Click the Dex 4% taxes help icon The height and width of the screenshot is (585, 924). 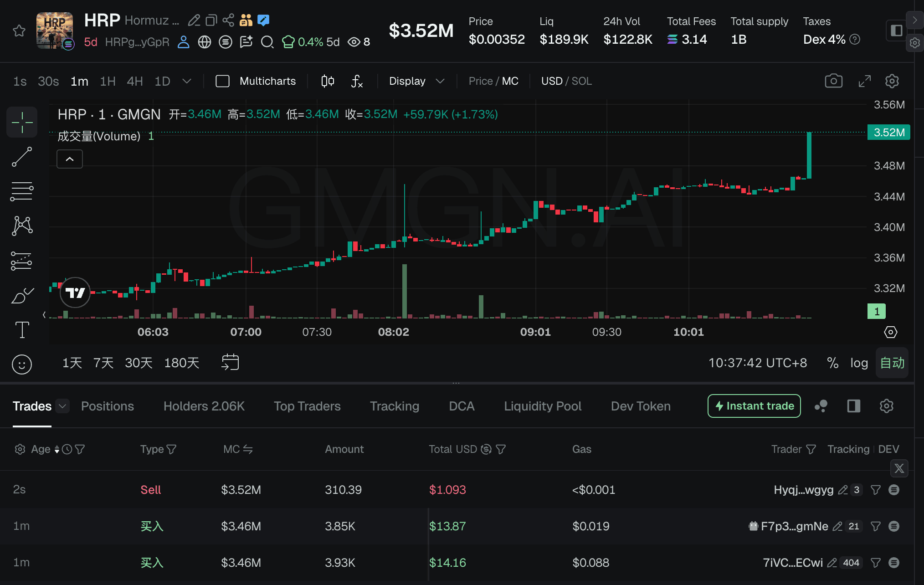tap(855, 40)
